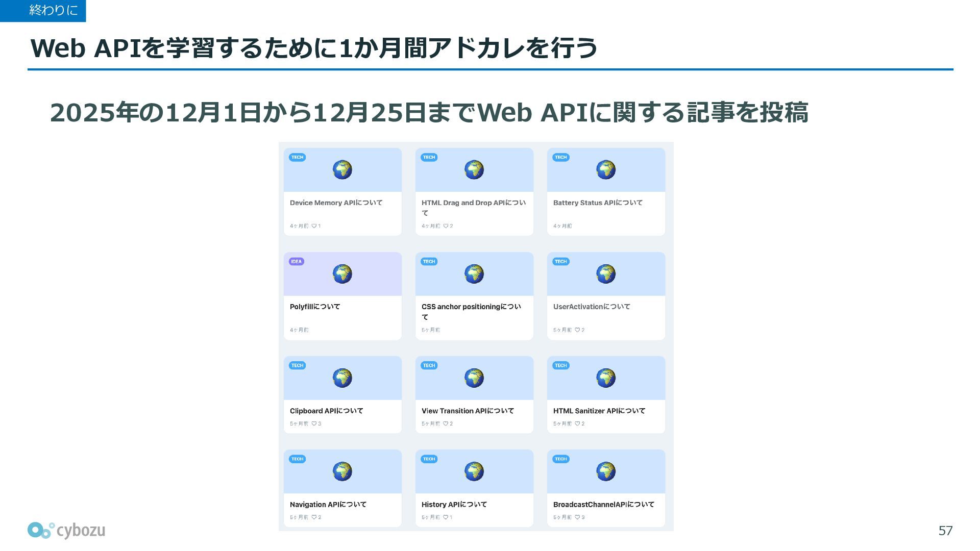Click the globe thumbnail on HTML Sanitizer card
This screenshot has width=980, height=551.
[x=606, y=378]
